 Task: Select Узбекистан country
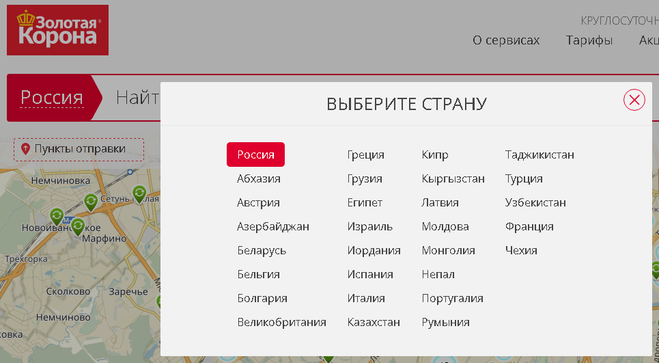pos(535,203)
